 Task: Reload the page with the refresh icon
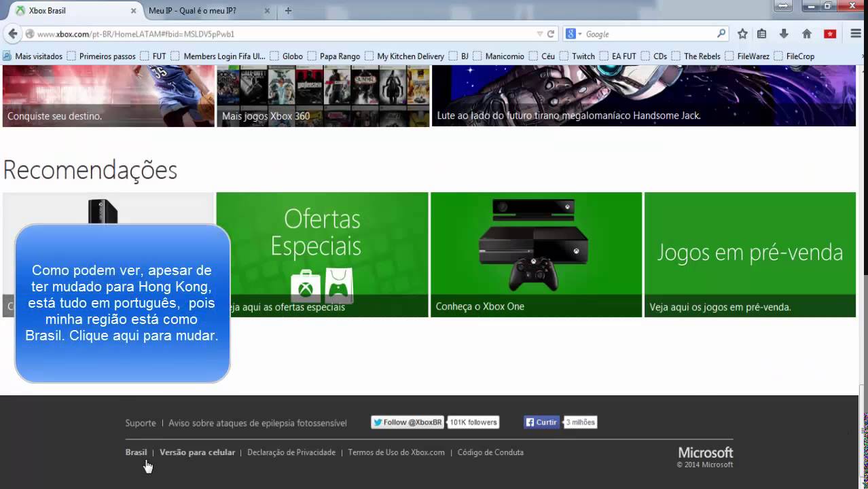tap(551, 34)
